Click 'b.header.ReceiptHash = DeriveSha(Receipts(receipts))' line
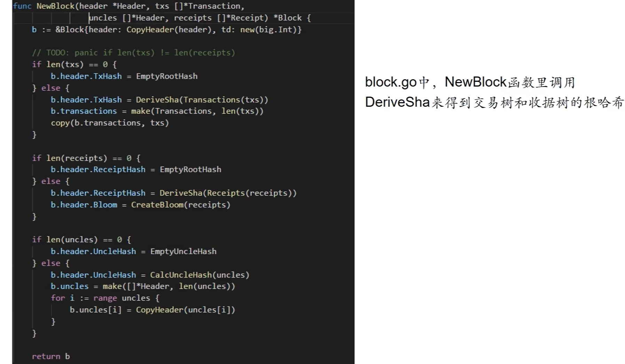 tap(174, 193)
